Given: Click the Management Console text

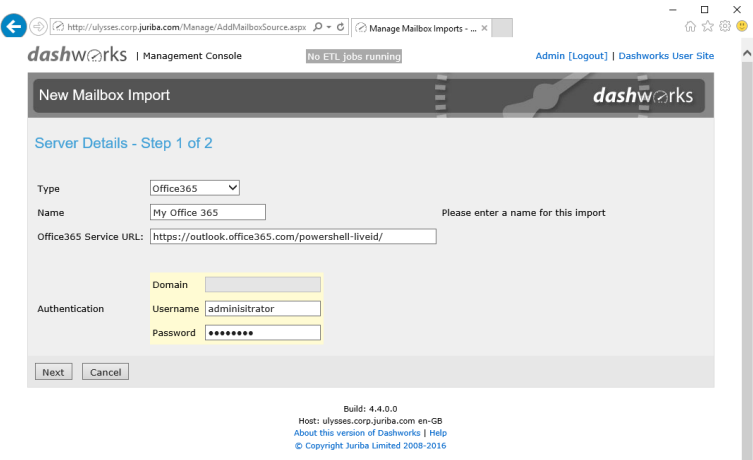Looking at the screenshot, I should coord(192,56).
